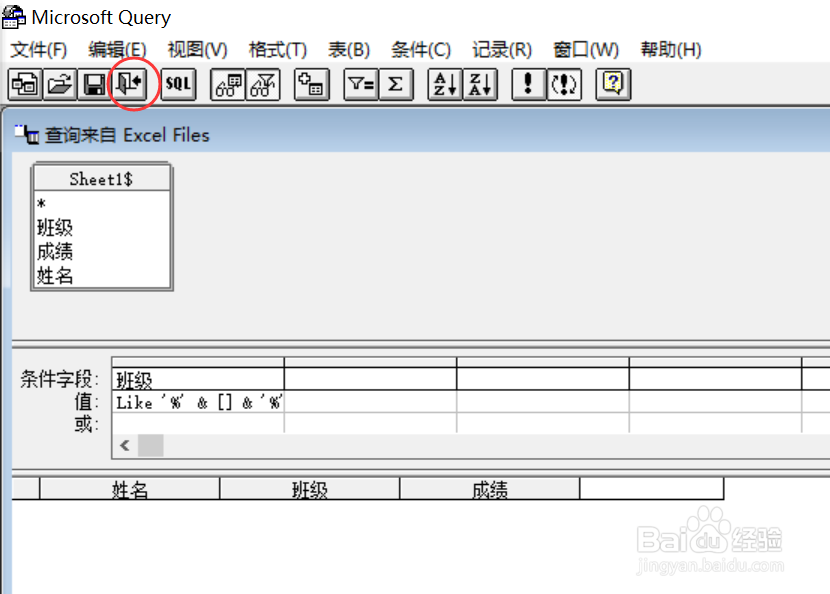Click the criteria value cell with Like expression
The width and height of the screenshot is (830, 594).
198,402
